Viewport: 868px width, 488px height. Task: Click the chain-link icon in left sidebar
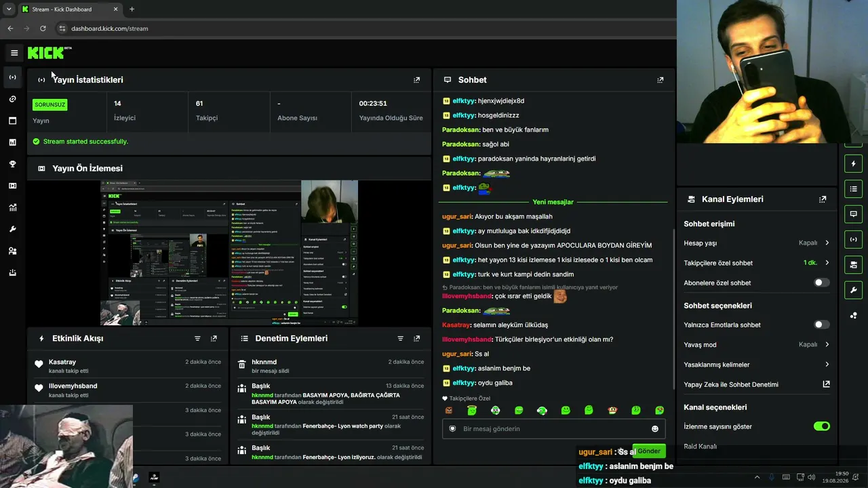point(13,99)
